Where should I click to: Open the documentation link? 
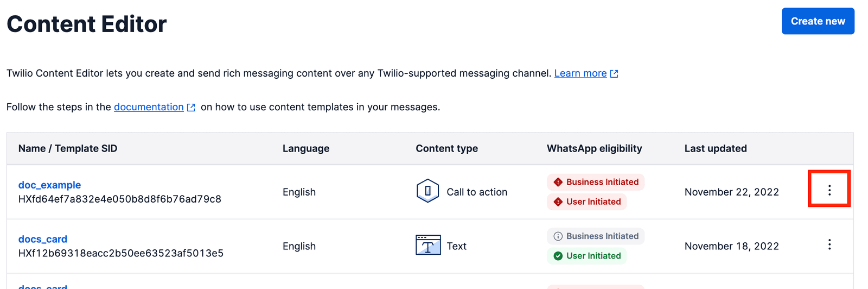[x=149, y=107]
